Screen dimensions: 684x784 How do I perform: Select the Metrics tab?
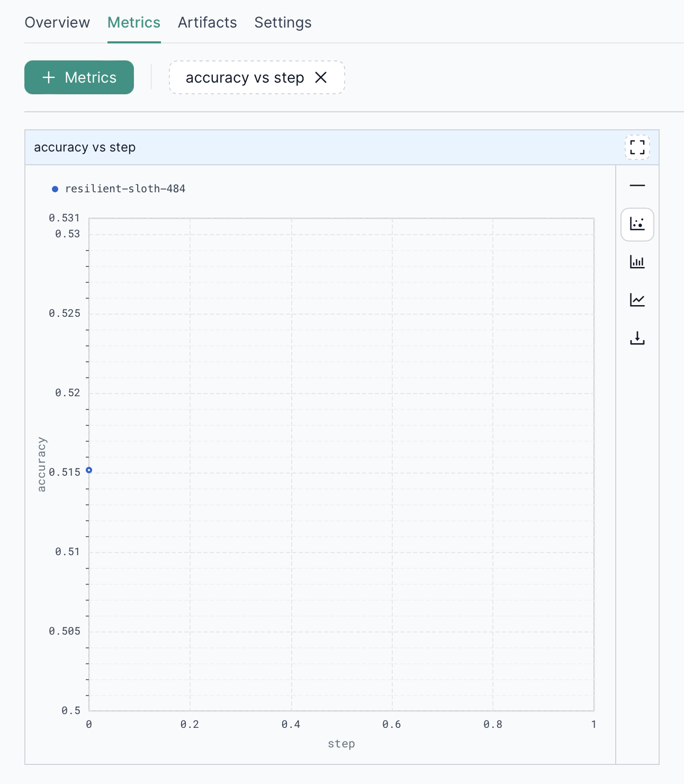pyautogui.click(x=133, y=22)
